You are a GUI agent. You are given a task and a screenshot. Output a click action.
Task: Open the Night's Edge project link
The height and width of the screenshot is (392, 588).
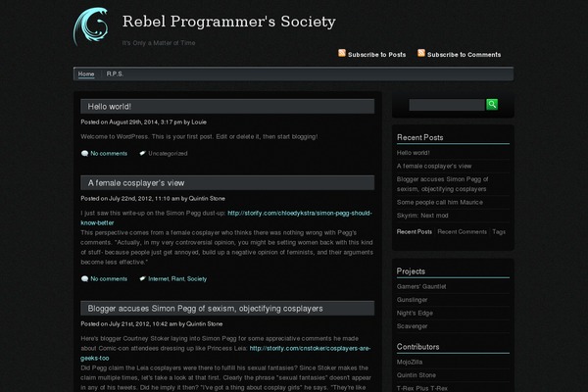(415, 313)
